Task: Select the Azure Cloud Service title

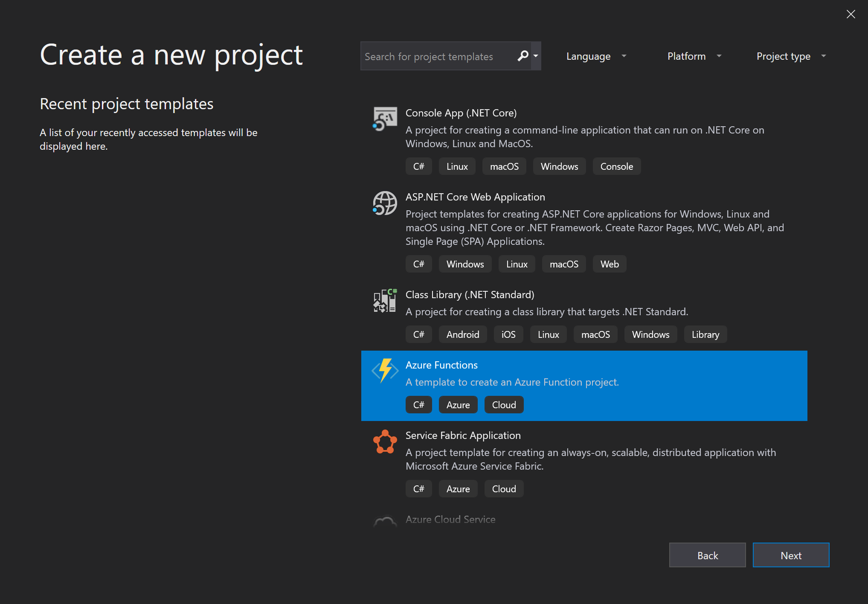Action: click(x=450, y=520)
